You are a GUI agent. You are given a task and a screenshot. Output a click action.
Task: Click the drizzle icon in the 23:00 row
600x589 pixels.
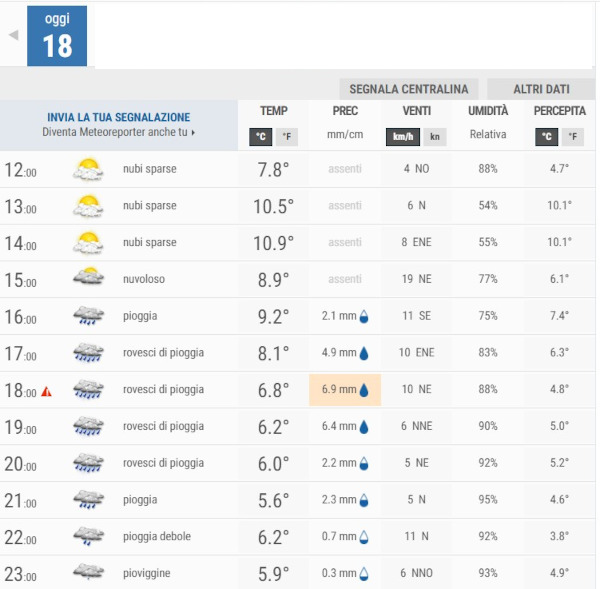(x=89, y=573)
